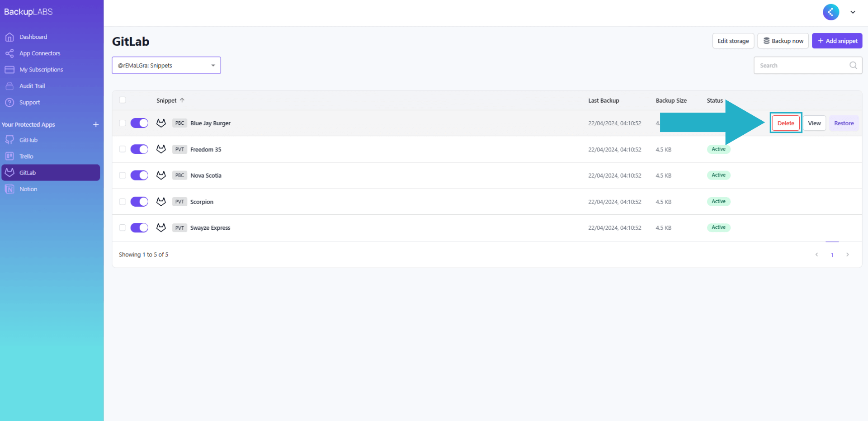Click the GitHub icon in sidebar

pos(9,140)
